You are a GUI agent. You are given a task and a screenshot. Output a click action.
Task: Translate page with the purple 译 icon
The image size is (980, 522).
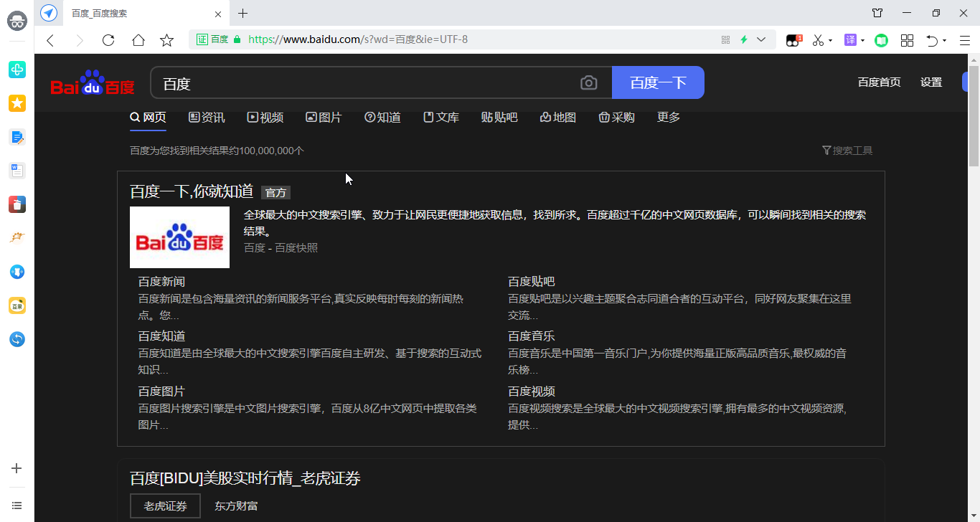[850, 40]
